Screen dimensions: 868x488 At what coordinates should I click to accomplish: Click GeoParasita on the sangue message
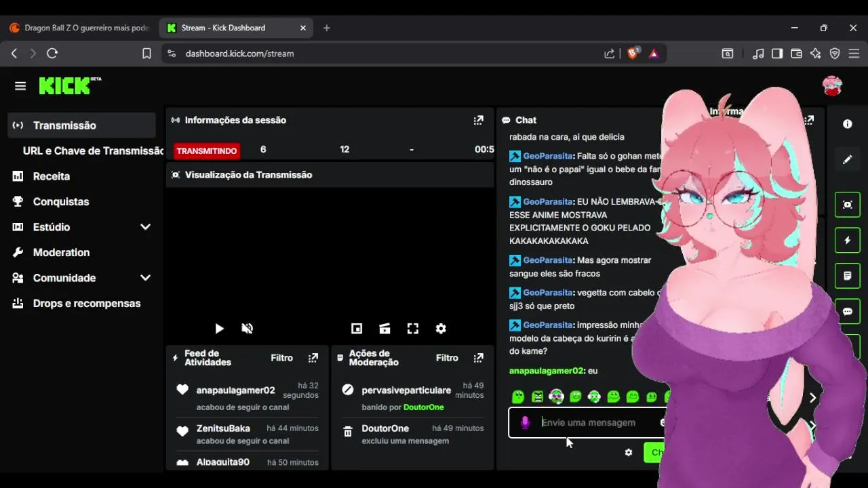(x=548, y=260)
